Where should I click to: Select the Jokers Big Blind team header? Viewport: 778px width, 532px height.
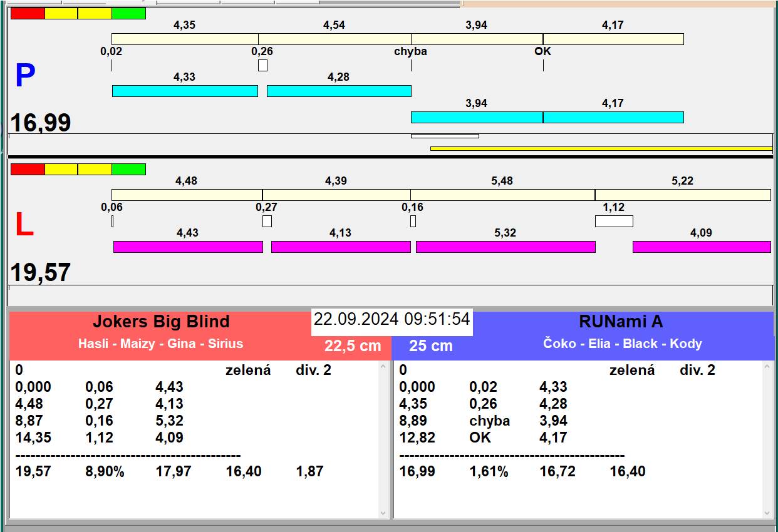[161, 322]
